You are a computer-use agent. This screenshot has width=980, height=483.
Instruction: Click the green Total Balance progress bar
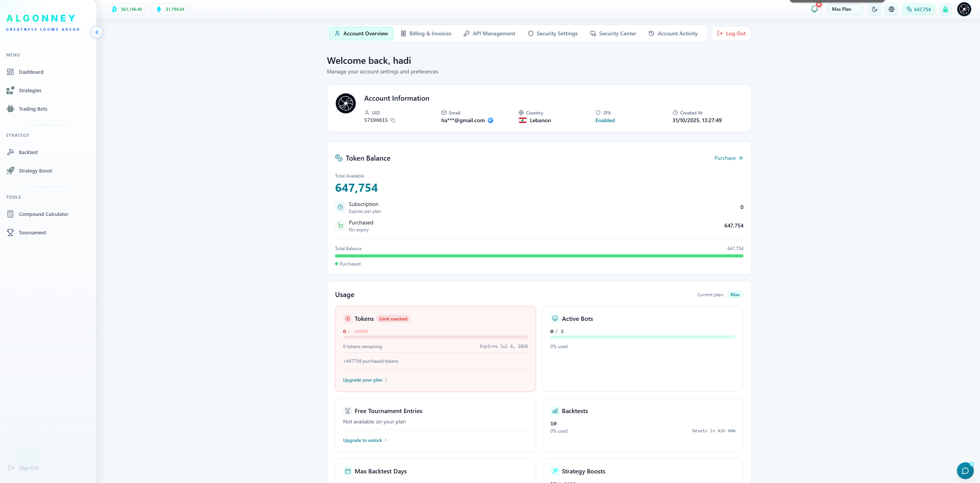[539, 256]
